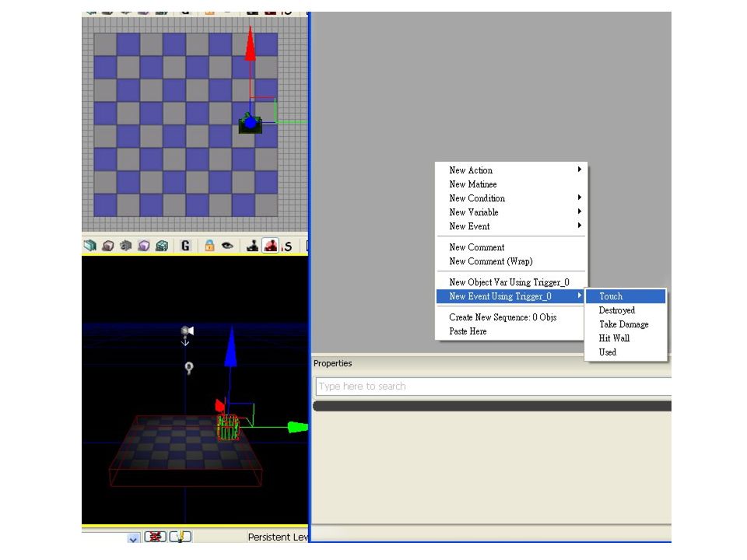Choose Paste Here from context menu
The height and width of the screenshot is (560, 747).
coord(512,331)
